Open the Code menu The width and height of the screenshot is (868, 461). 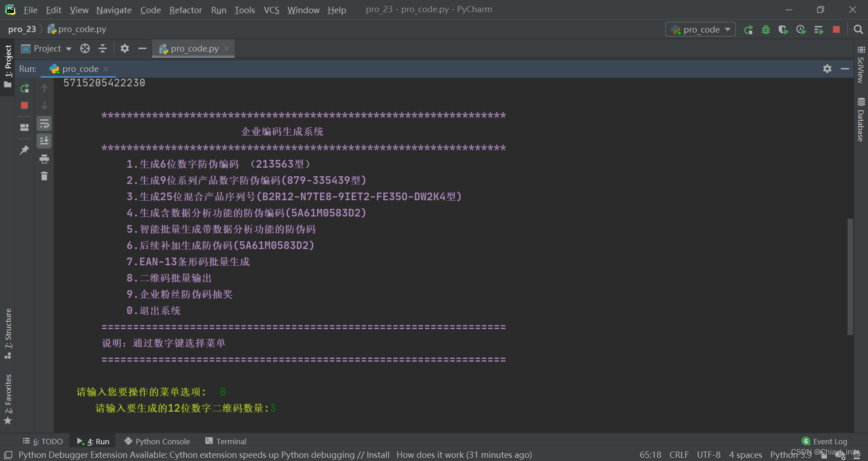pos(151,10)
